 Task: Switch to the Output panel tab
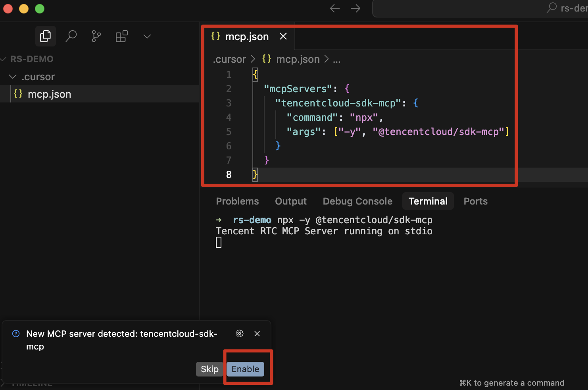tap(291, 201)
